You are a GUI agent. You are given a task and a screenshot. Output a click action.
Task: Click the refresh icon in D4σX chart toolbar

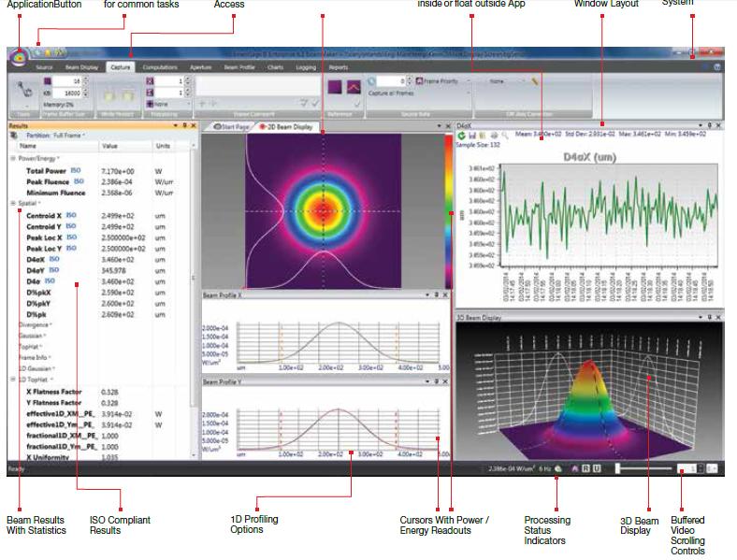click(460, 136)
